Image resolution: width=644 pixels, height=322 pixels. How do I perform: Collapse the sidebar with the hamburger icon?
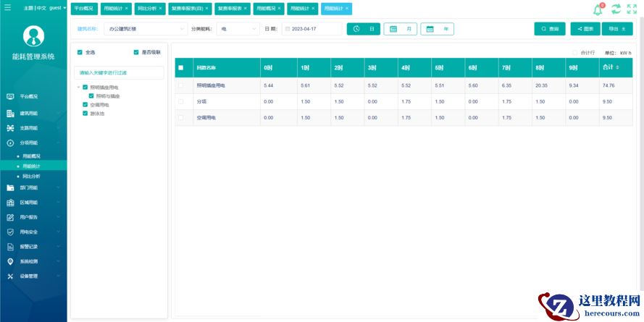pos(7,8)
